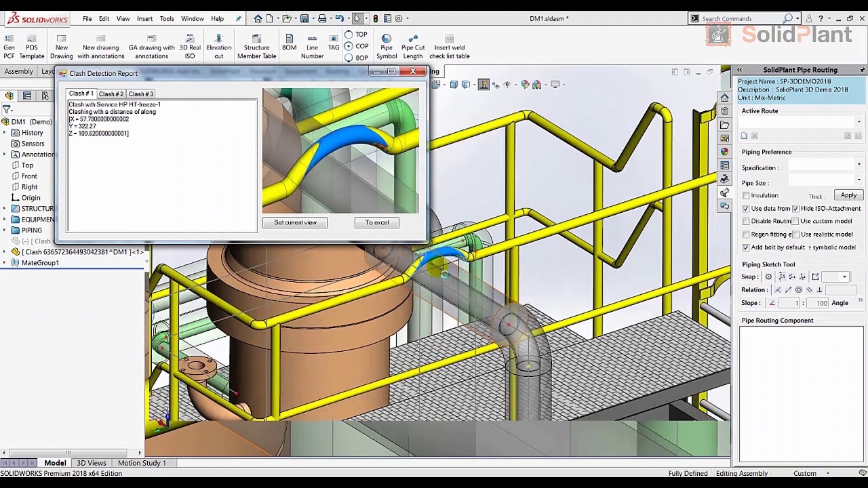
Task: Open the Options gear icon
Action: (399, 18)
